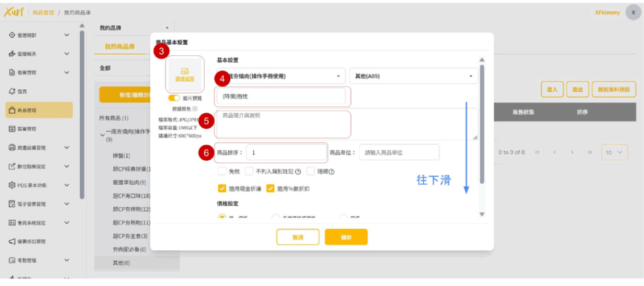Click the image upload icon in dialog
This screenshot has width=644, height=286.
point(185,72)
